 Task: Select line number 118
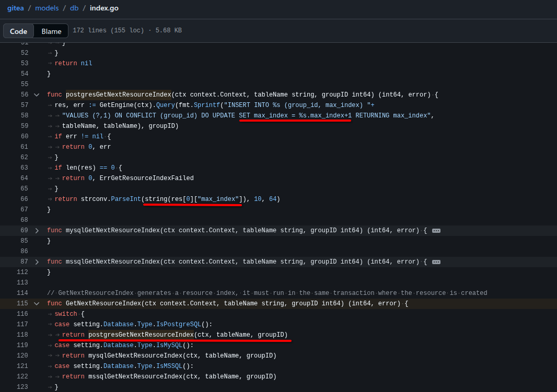coord(22,335)
